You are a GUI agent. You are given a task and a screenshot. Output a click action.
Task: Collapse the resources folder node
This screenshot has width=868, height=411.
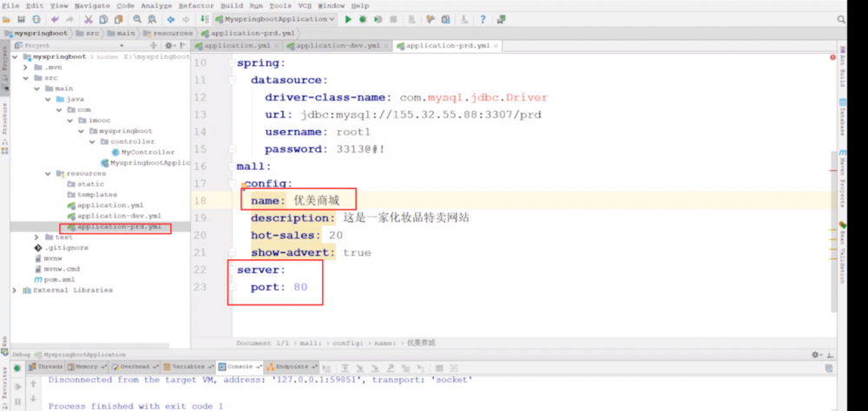tap(48, 173)
